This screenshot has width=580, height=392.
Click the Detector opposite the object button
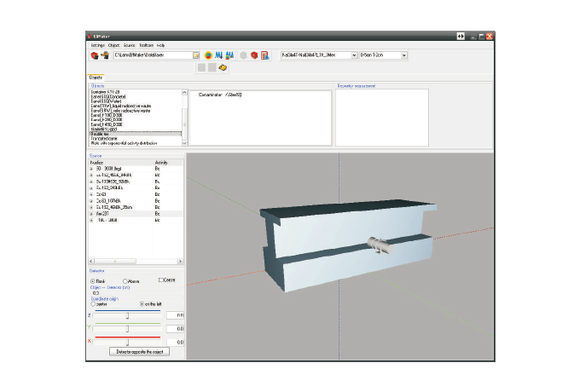[139, 351]
